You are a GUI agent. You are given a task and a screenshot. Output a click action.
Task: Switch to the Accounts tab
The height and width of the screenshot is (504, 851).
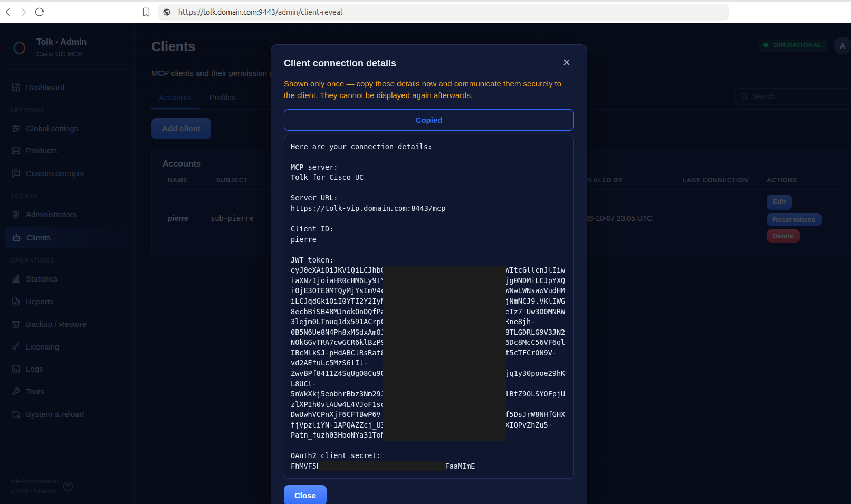(x=175, y=98)
